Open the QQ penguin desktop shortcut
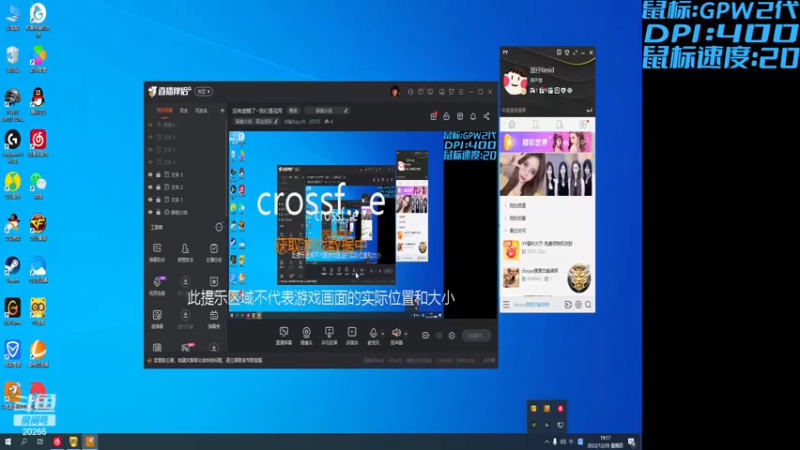800x450 pixels. pos(38,101)
